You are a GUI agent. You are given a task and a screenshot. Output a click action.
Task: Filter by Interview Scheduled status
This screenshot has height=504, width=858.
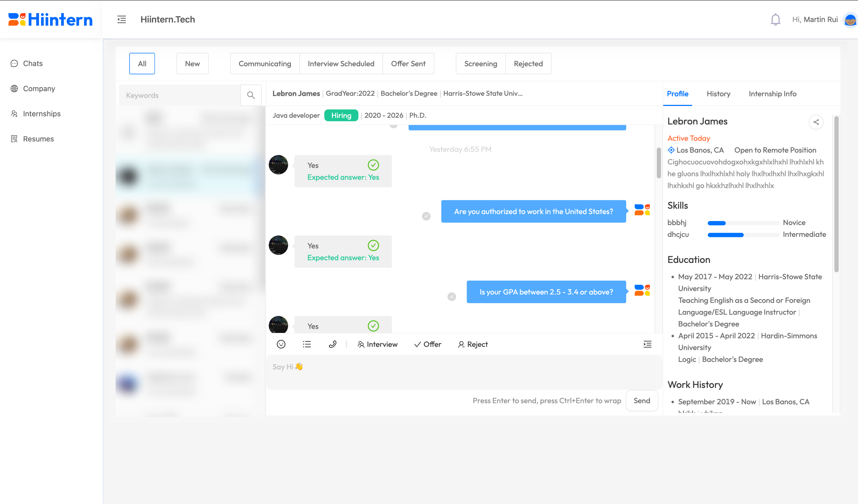tap(341, 64)
